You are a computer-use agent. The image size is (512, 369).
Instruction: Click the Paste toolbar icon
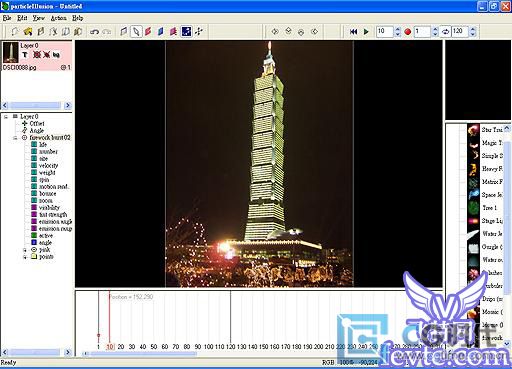click(x=78, y=31)
